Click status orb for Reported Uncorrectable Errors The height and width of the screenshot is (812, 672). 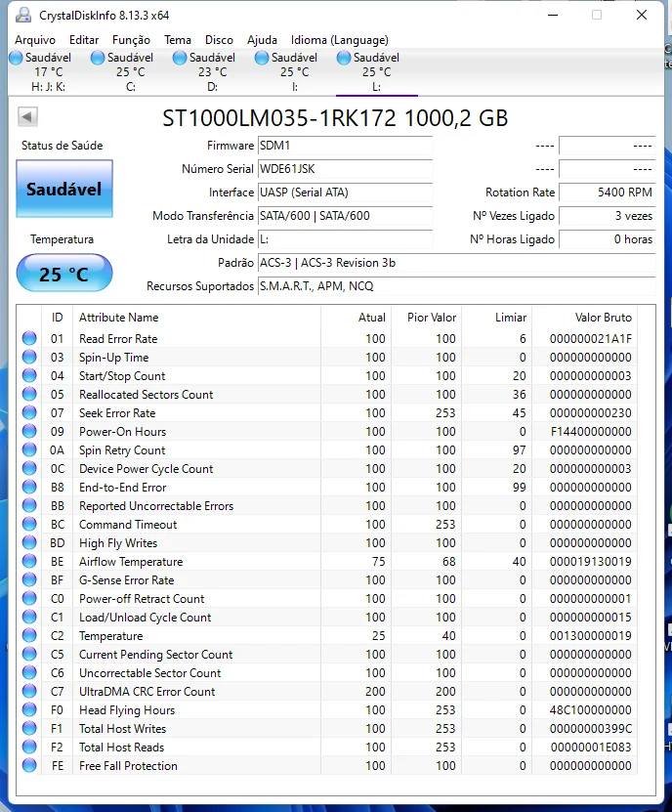click(x=29, y=505)
